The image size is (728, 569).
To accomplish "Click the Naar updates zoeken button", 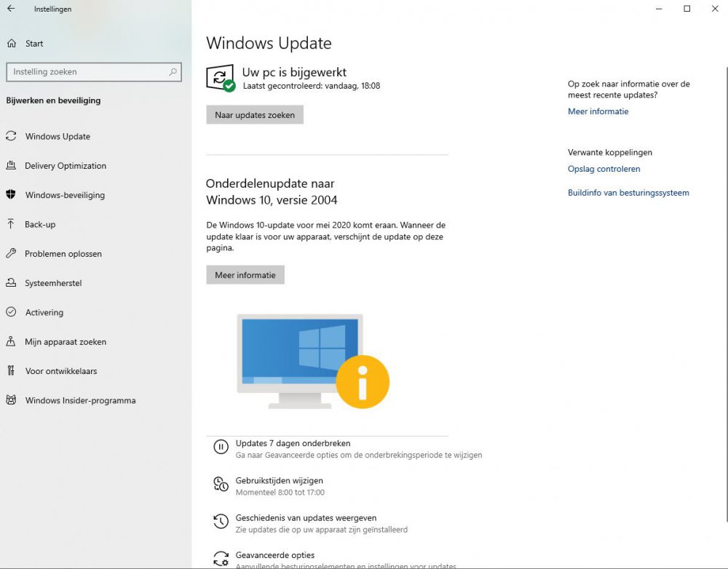I will (255, 115).
